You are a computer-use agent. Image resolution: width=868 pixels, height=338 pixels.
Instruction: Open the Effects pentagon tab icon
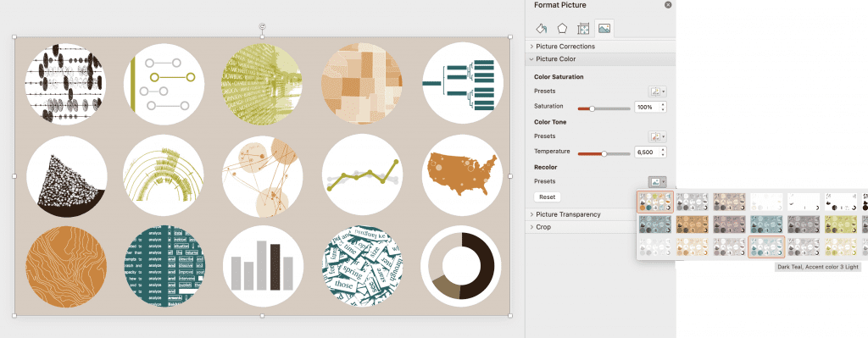(563, 28)
